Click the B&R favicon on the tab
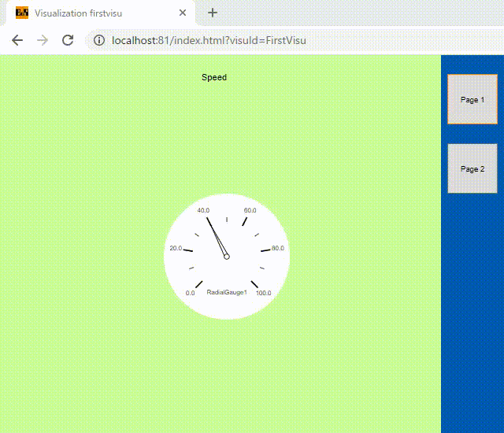The width and height of the screenshot is (504, 433). 22,13
